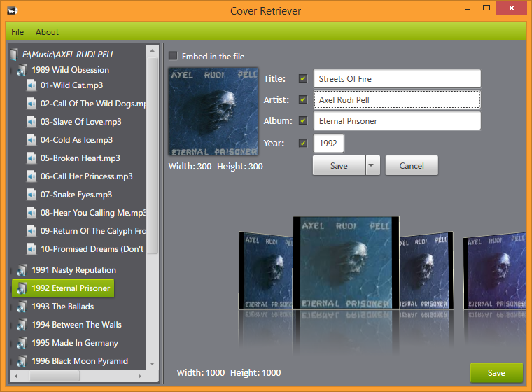Select the far right cover in the carousel
Image resolution: width=532 pixels, height=392 pixels.
(494, 271)
